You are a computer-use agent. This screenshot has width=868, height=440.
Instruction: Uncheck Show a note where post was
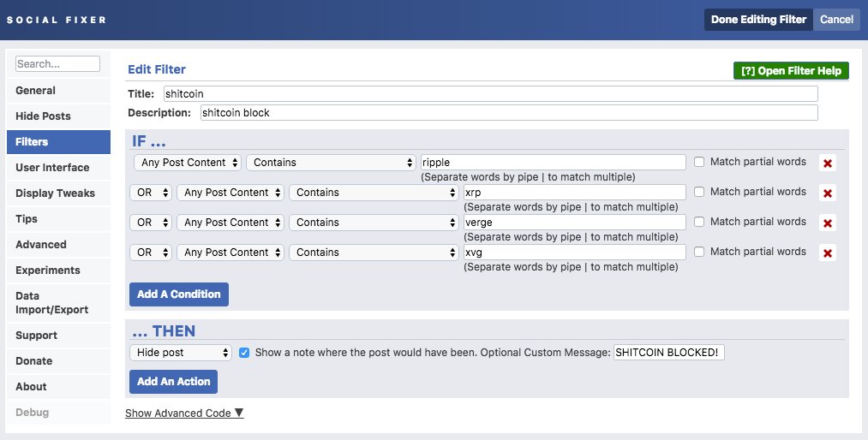[x=244, y=353]
